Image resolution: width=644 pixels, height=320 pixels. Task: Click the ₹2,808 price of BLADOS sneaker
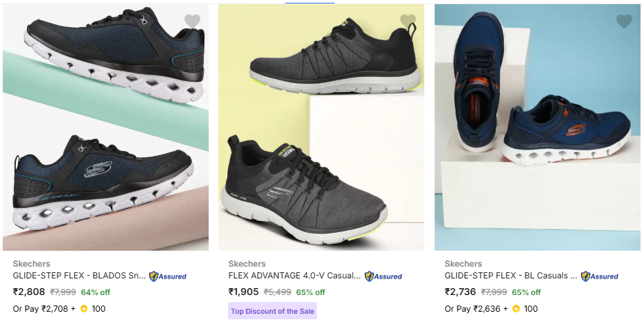pyautogui.click(x=30, y=292)
